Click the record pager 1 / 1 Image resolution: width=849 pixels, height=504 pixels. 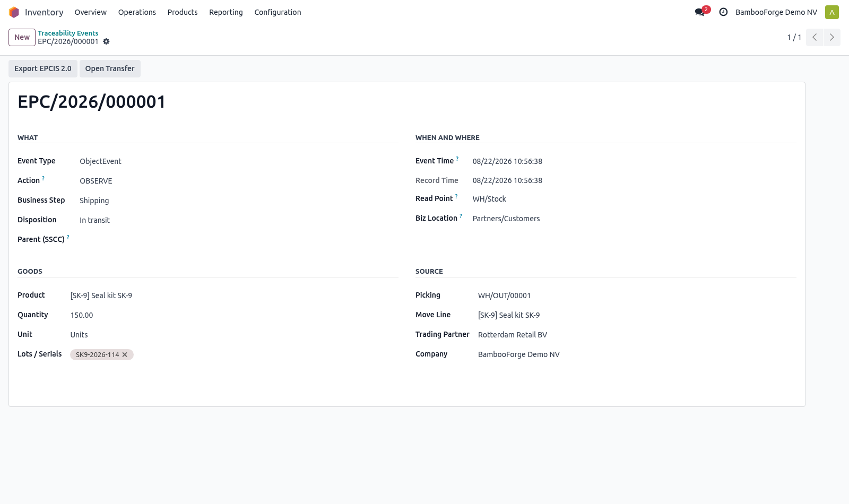794,37
